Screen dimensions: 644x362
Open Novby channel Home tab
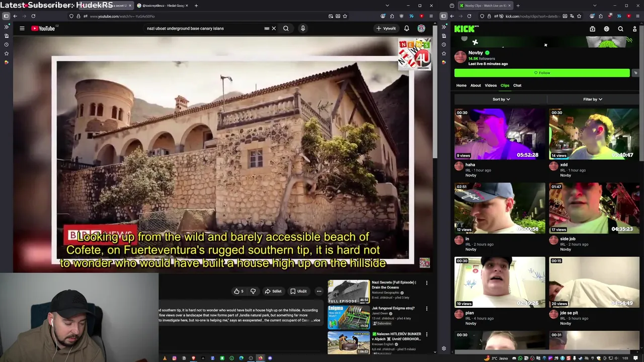pyautogui.click(x=461, y=85)
